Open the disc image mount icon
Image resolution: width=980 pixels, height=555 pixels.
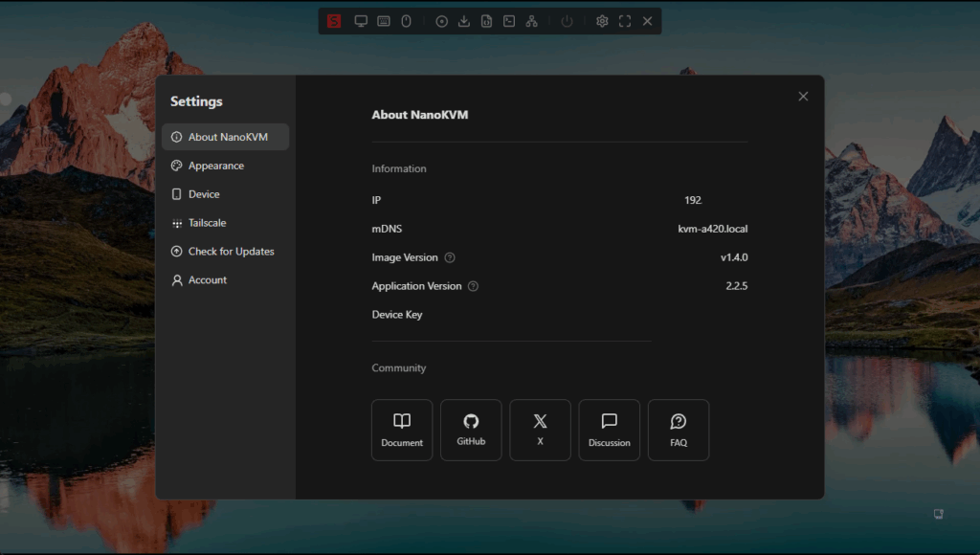pyautogui.click(x=441, y=21)
